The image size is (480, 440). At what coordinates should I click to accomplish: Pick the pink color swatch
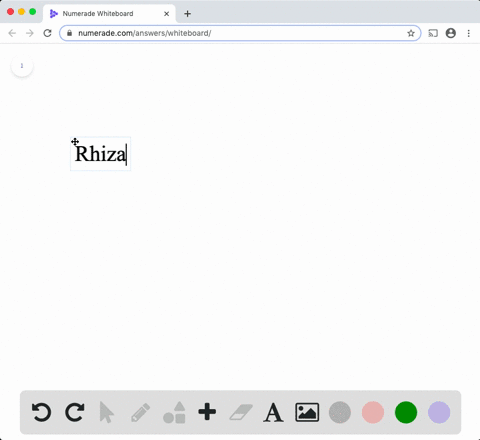tap(373, 412)
